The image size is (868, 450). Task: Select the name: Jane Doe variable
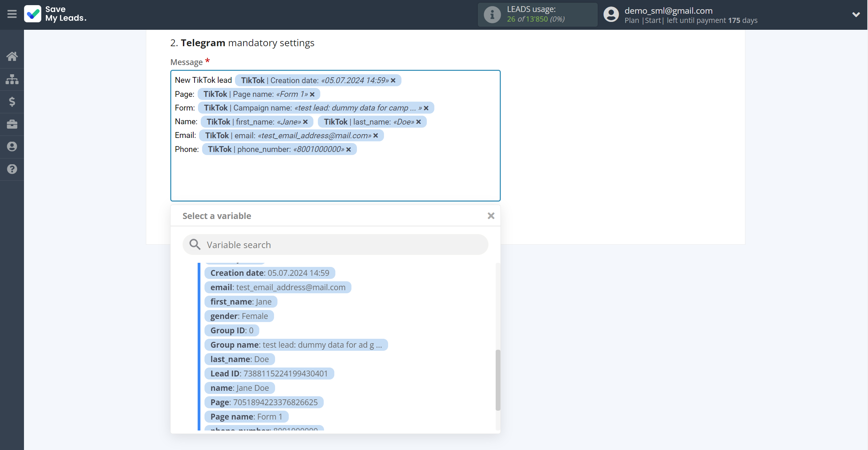tap(240, 388)
